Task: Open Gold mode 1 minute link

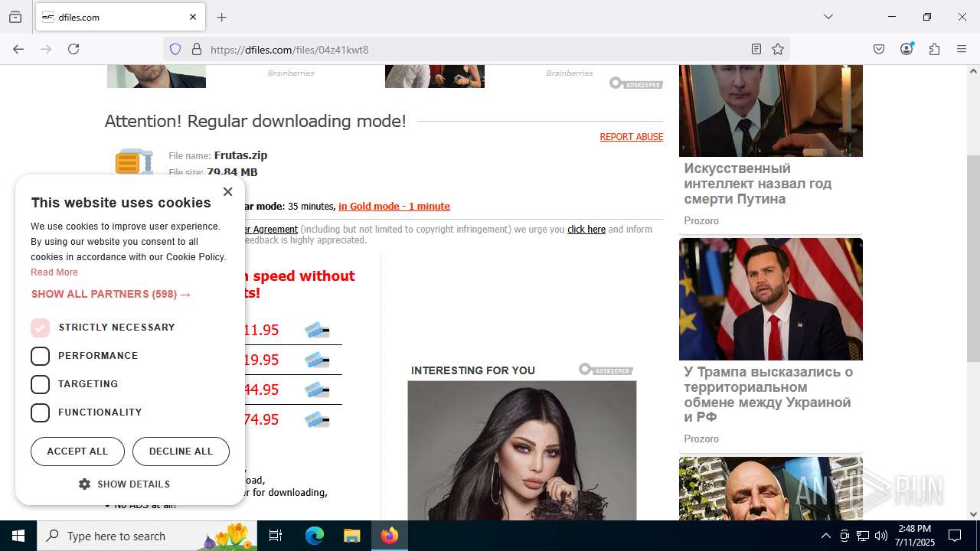Action: [x=394, y=207]
